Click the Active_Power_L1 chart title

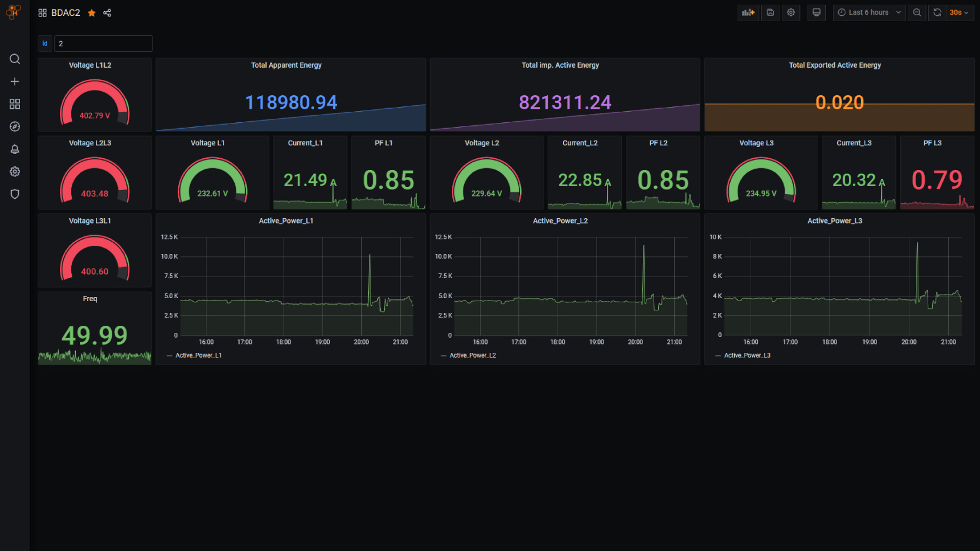(286, 221)
